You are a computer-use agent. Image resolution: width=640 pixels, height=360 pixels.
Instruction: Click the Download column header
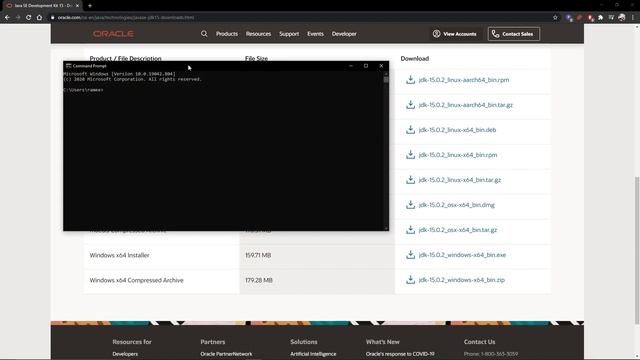415,58
